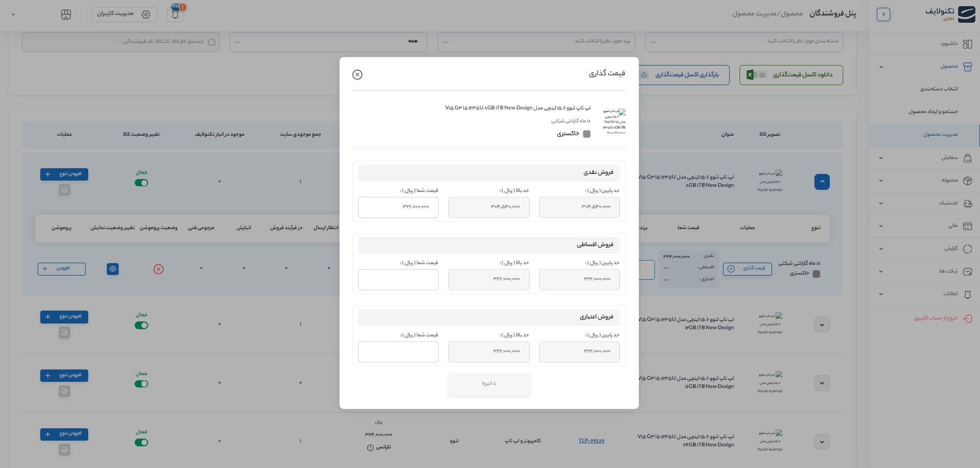Expand the 12GB 1TB laptop row
The width and height of the screenshot is (980, 468).
pos(822,325)
